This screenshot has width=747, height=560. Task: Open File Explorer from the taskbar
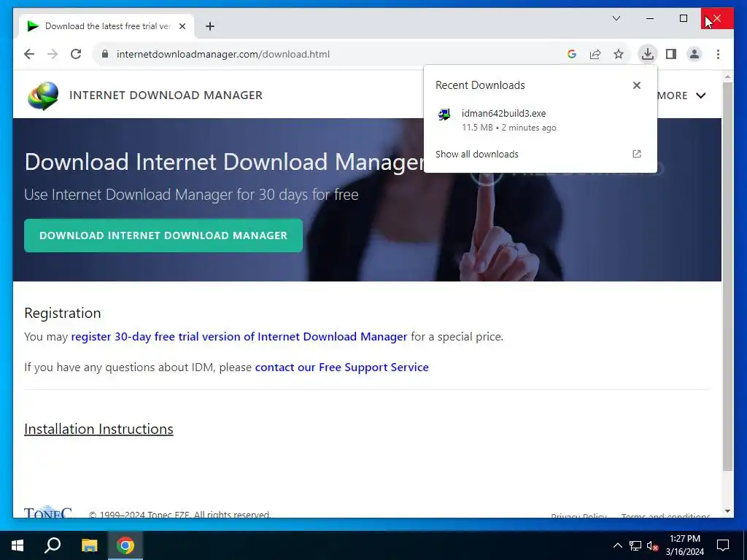(89, 545)
